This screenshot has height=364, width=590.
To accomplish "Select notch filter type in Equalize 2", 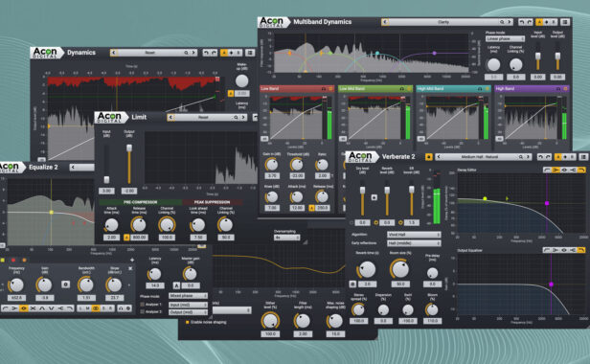I will tap(51, 307).
